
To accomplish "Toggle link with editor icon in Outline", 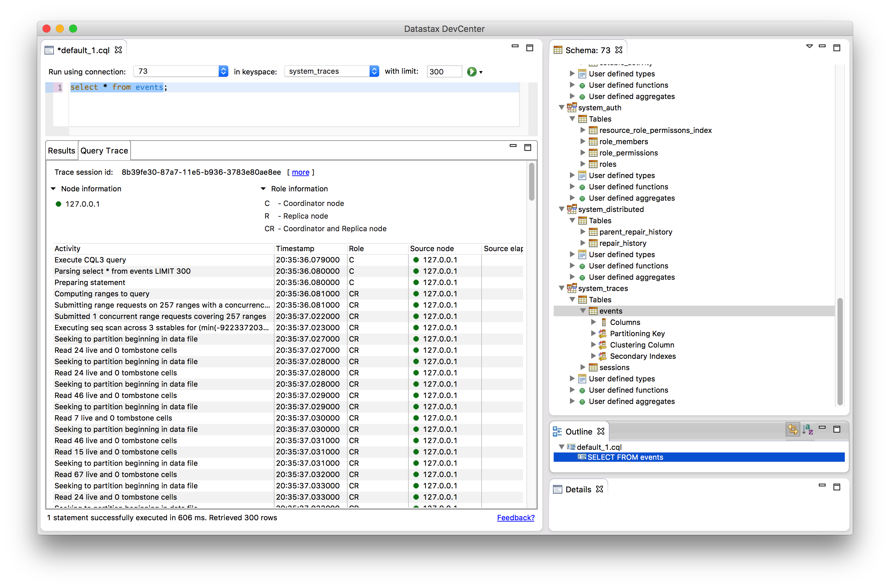I will 793,430.
